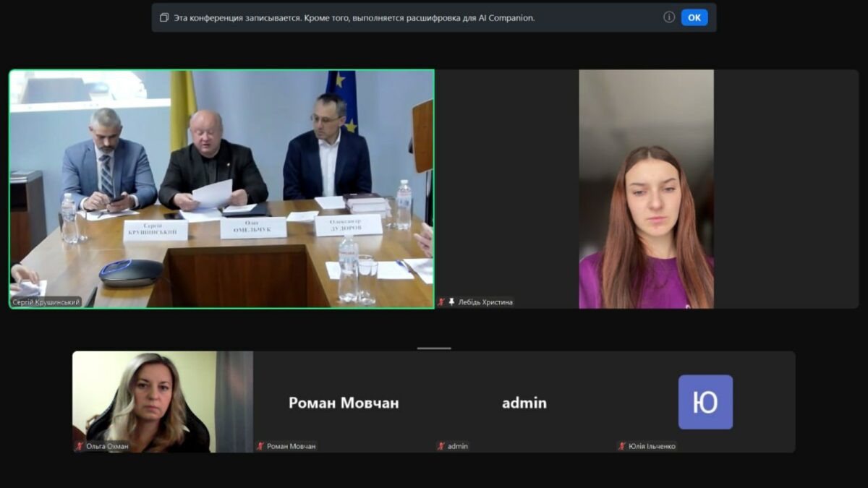Screen dimensions: 868x488
Task: Click muted microphone icon for Лебідь Христина
Action: 441,302
